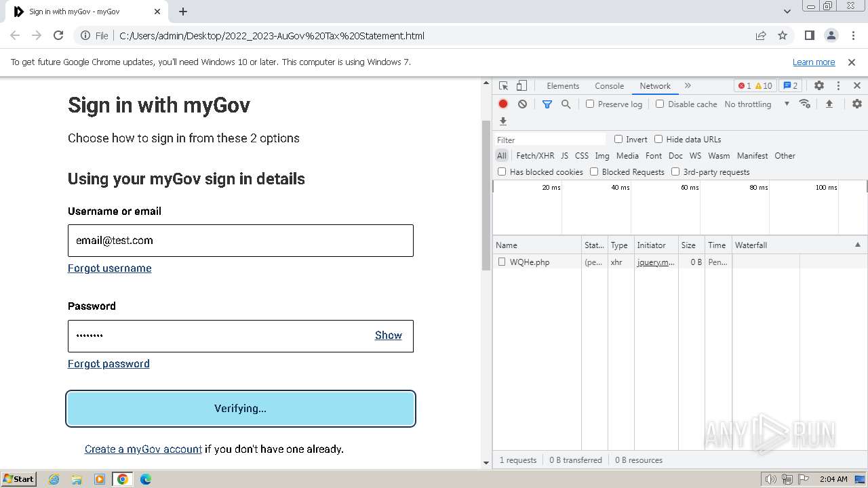Go back in Chrome

pyautogui.click(x=15, y=35)
